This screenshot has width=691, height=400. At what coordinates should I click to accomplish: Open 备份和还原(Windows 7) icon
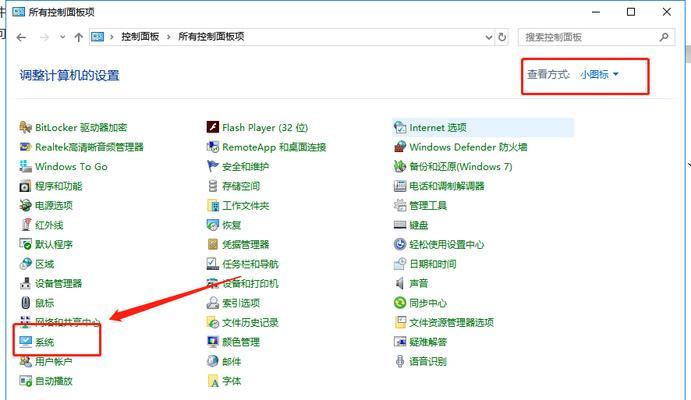pyautogui.click(x=400, y=167)
